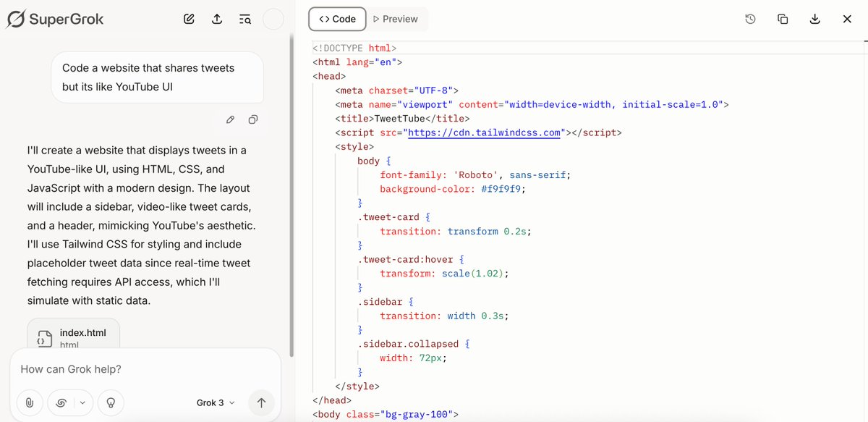Image resolution: width=868 pixels, height=422 pixels.
Task: Click the share/upload icon in the header
Action: 217,20
